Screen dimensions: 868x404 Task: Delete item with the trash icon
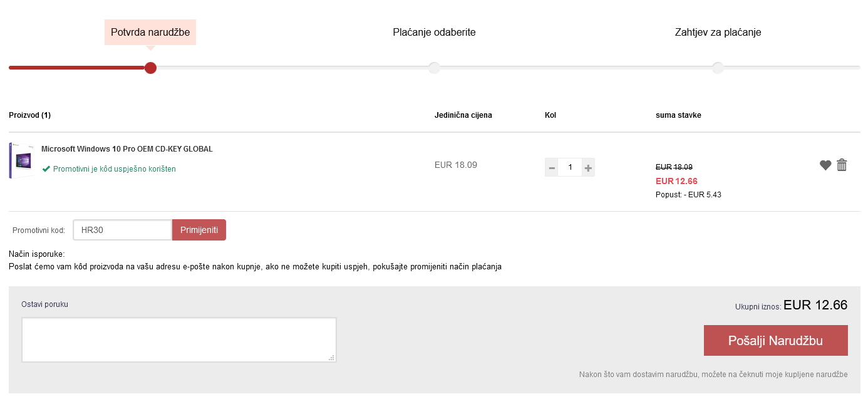point(842,165)
